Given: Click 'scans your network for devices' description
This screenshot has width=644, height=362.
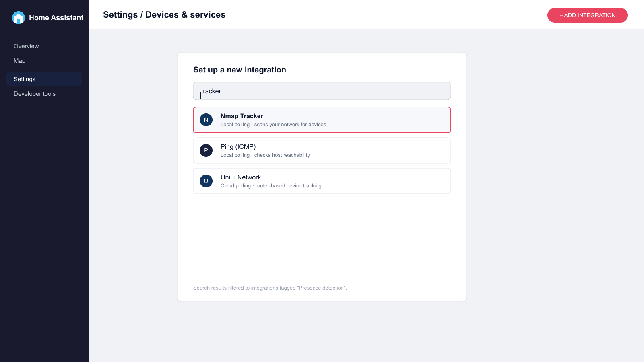Looking at the screenshot, I should (290, 125).
